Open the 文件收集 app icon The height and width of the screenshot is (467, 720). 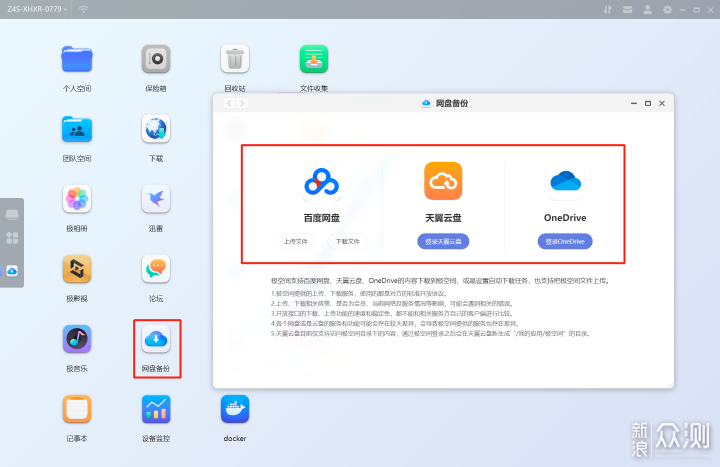(314, 59)
